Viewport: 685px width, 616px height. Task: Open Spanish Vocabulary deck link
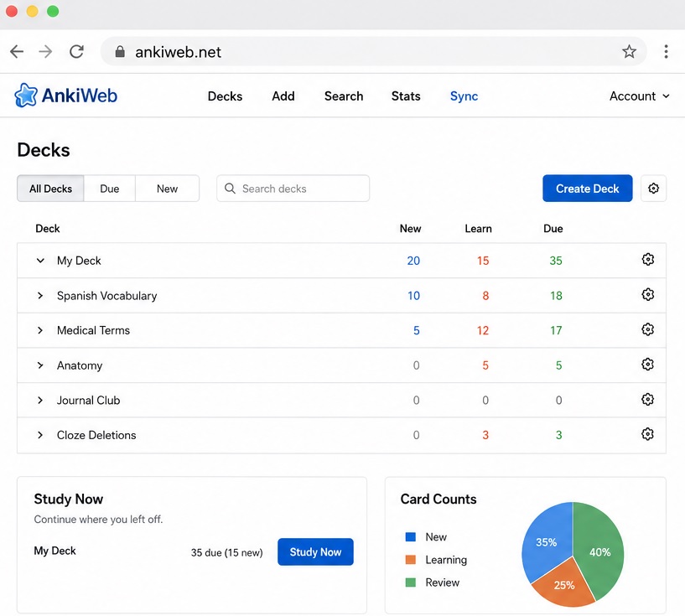tap(107, 296)
